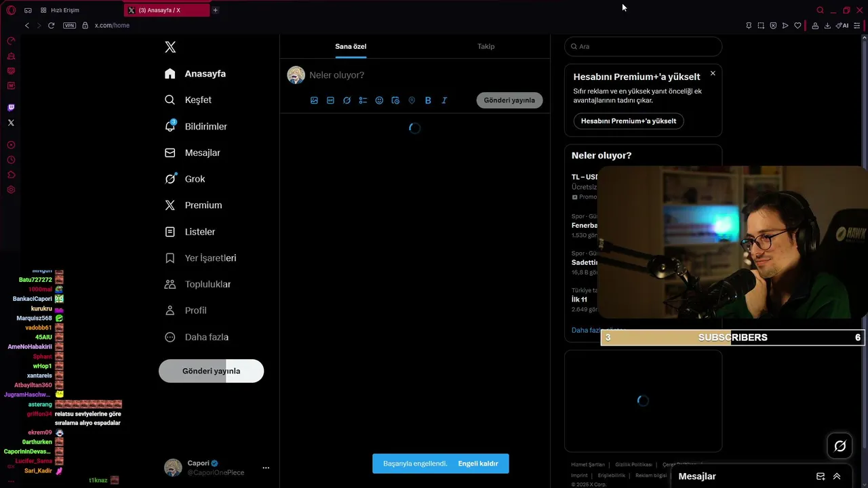Click the large Gönderi yayınla sidebar button
This screenshot has height=488, width=868.
coord(211,371)
